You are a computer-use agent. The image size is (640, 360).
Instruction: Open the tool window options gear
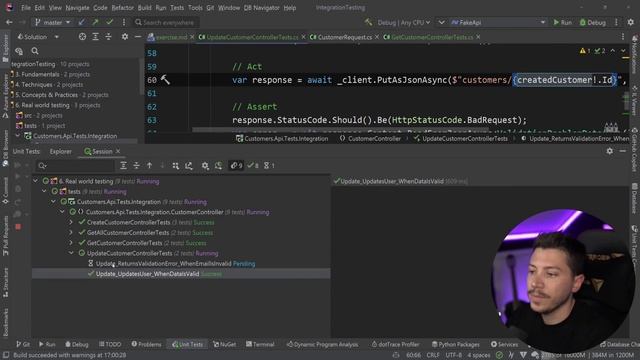point(609,151)
